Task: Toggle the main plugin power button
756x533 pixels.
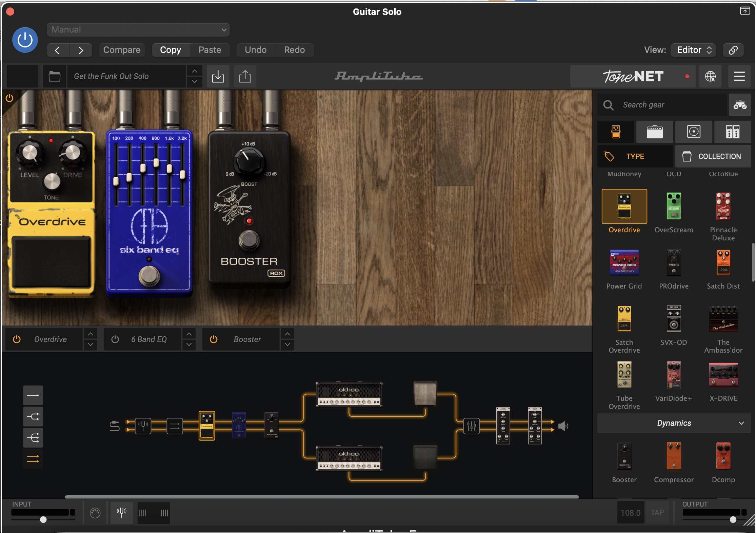Action: pyautogui.click(x=25, y=40)
